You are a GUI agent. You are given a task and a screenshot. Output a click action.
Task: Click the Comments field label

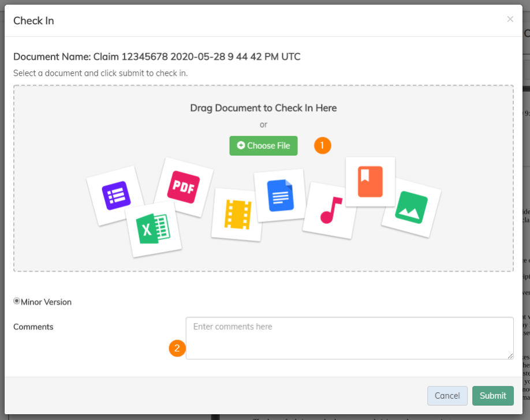pyautogui.click(x=33, y=327)
